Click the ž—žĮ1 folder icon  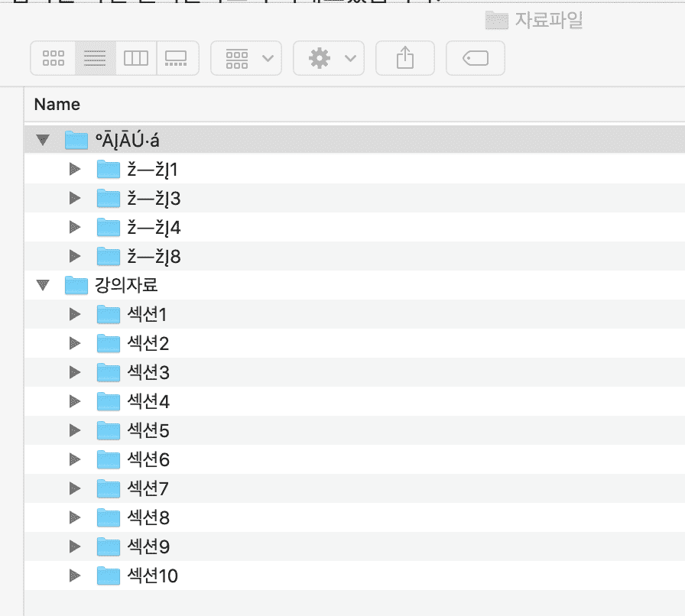click(109, 169)
